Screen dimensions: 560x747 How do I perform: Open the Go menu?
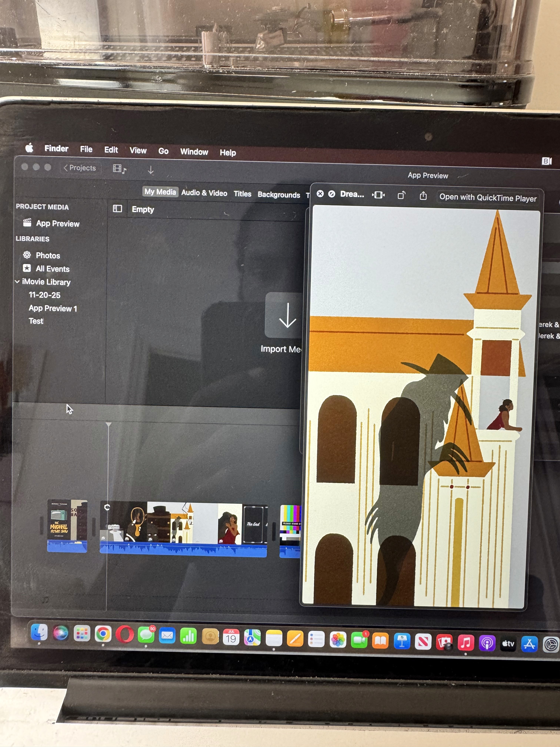coord(163,151)
